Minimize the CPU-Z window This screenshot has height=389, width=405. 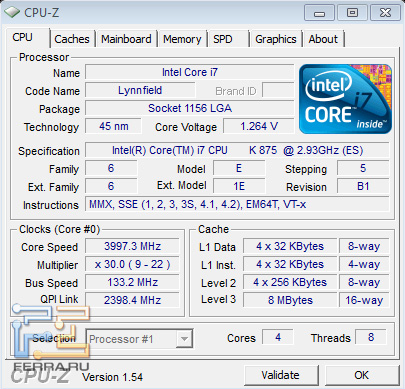(x=319, y=13)
